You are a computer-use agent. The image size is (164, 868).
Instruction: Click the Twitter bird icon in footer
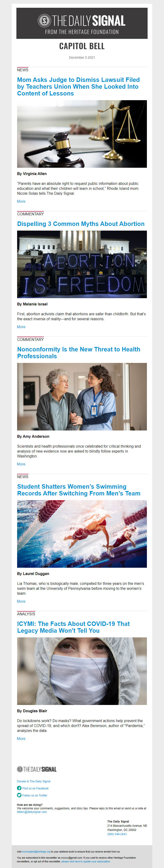click(19, 795)
